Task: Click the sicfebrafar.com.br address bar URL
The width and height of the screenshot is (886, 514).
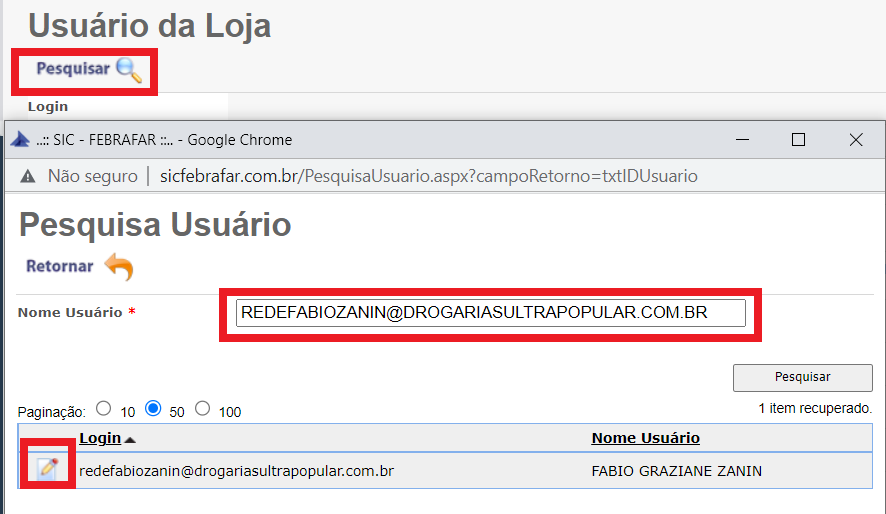Action: [428, 176]
